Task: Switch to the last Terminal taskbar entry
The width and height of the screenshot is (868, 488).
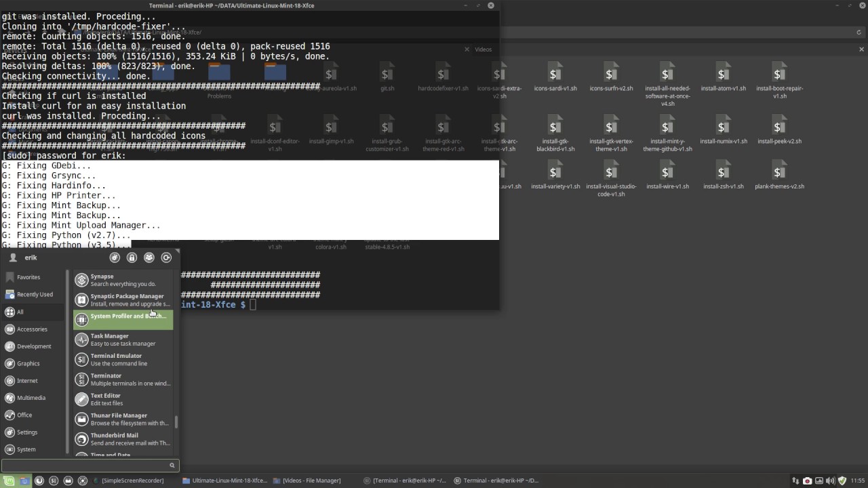Action: (x=496, y=481)
